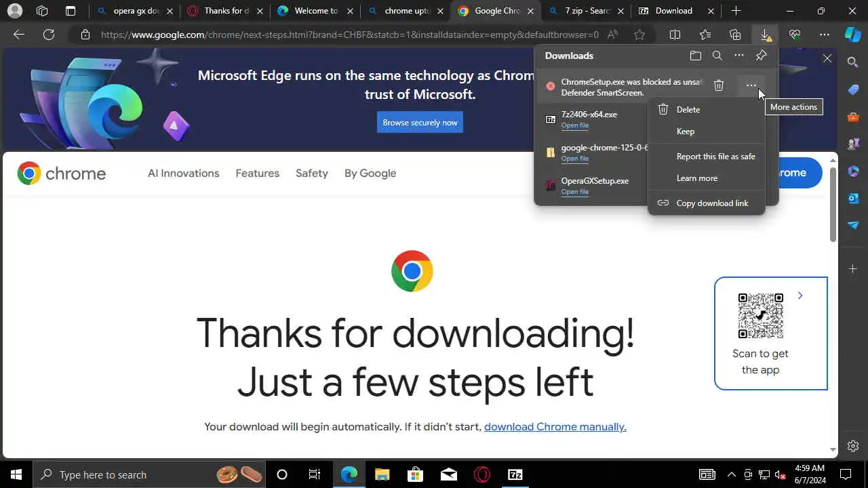The width and height of the screenshot is (868, 488).
Task: Open sidebar Search icon
Action: point(853,62)
